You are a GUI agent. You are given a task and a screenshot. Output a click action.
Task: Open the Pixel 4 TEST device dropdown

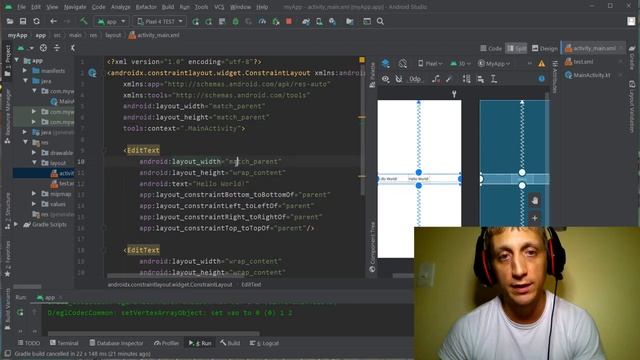tap(160, 21)
